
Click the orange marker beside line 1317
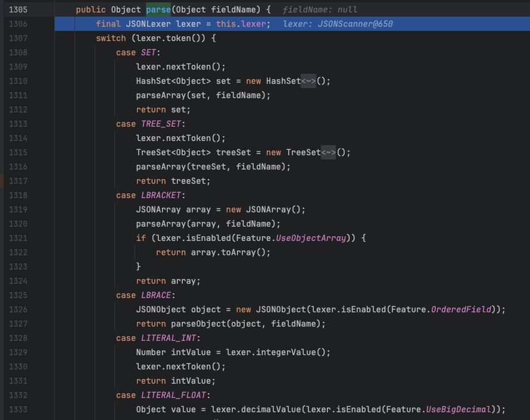2,181
